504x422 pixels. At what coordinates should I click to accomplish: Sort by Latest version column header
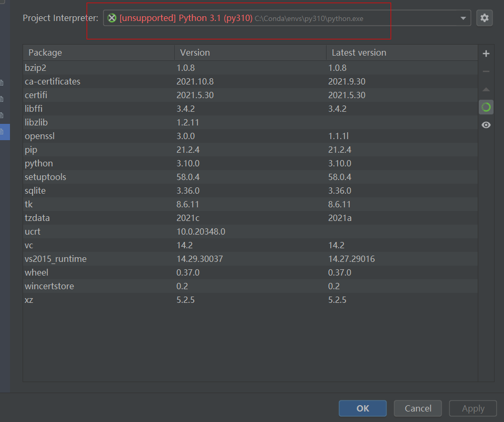(x=402, y=52)
